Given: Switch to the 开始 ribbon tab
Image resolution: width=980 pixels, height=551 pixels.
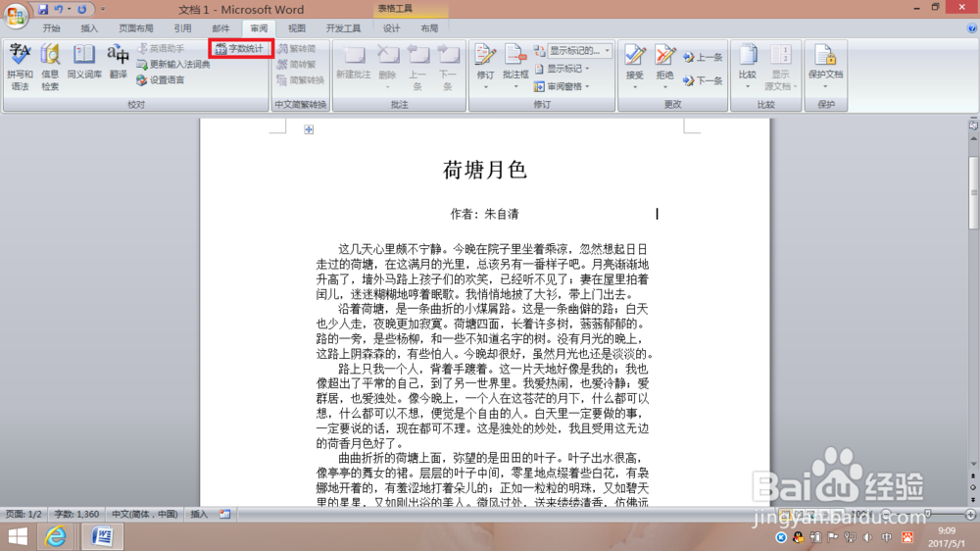Looking at the screenshot, I should (51, 28).
